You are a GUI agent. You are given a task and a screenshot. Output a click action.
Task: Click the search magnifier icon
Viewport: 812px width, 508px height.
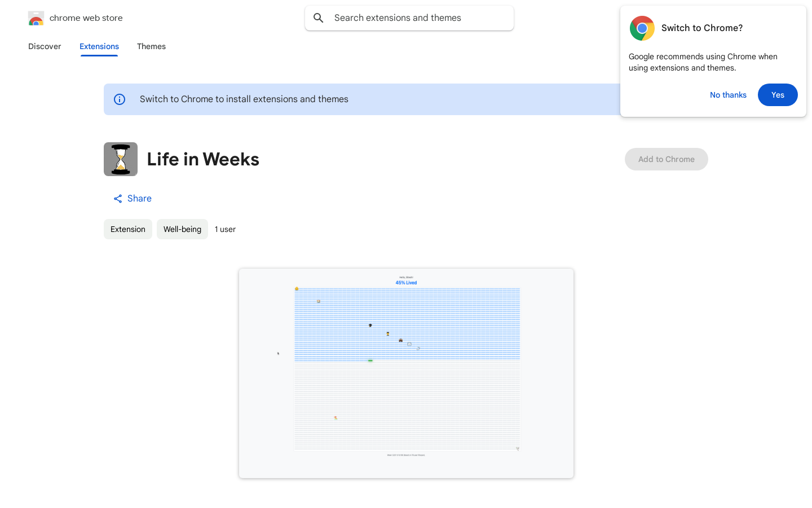coord(319,18)
